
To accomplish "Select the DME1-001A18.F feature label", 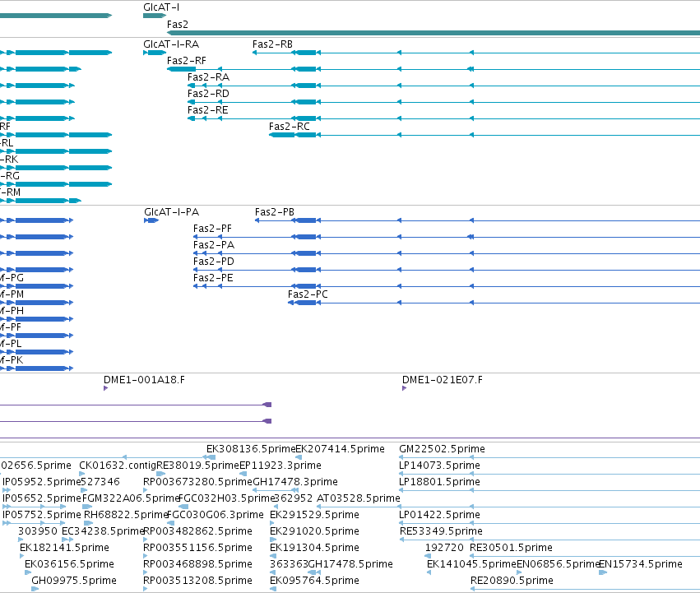I will [144, 380].
